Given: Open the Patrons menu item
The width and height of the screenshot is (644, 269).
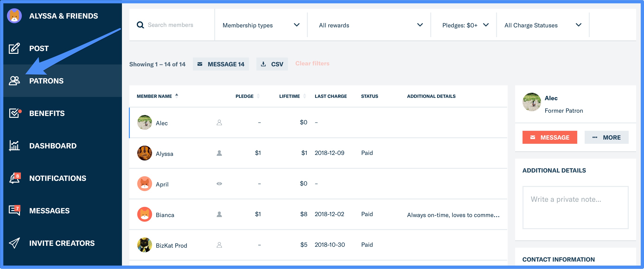Looking at the screenshot, I should pos(63,81).
